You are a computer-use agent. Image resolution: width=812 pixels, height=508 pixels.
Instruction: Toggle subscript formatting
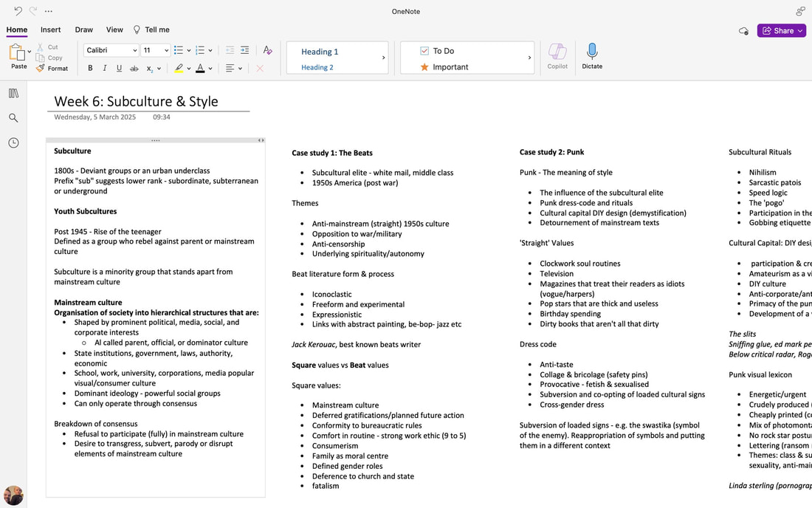149,69
